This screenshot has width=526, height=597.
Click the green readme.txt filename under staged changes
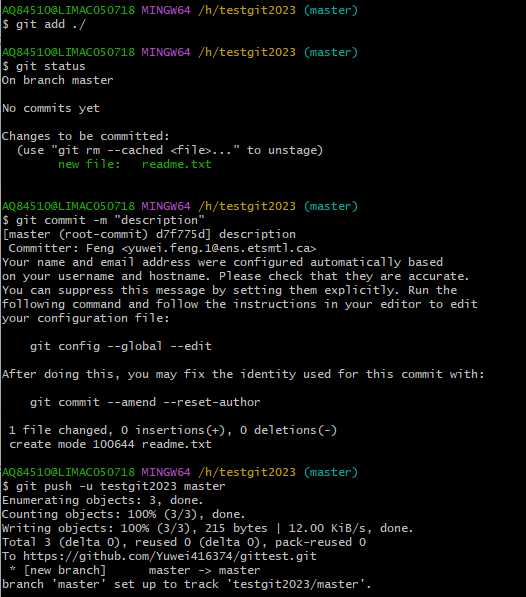(x=177, y=164)
